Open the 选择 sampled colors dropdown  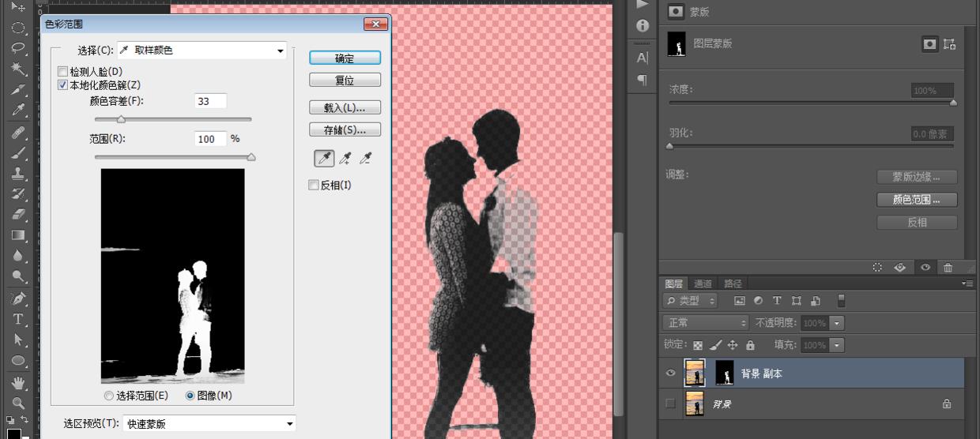coord(202,51)
